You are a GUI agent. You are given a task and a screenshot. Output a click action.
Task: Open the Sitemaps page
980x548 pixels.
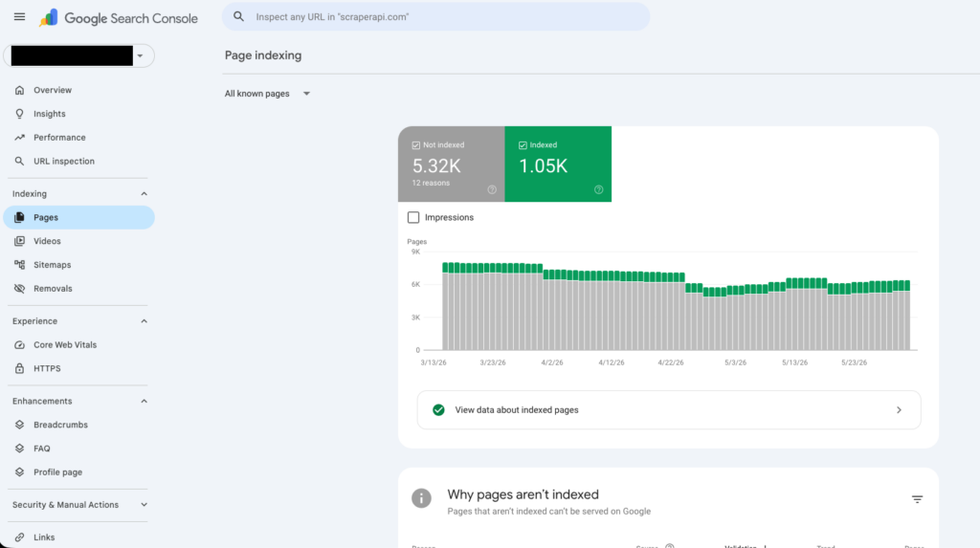(x=78, y=265)
